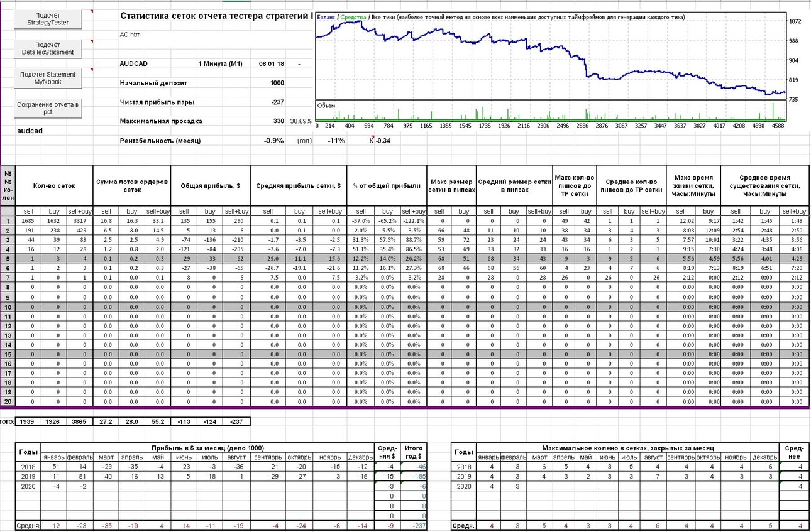The width and height of the screenshot is (811, 532).
Task: Click the 3317 sell+buy grid count cell
Action: [x=80, y=221]
